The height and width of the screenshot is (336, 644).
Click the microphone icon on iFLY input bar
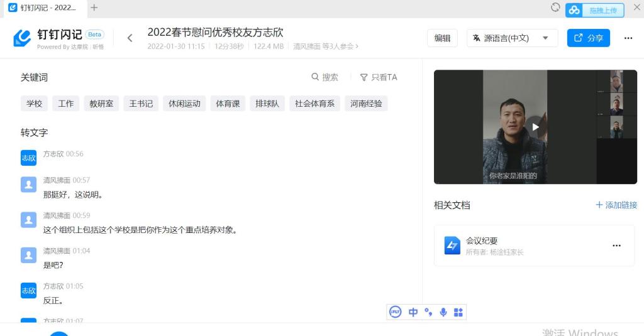coord(443,312)
